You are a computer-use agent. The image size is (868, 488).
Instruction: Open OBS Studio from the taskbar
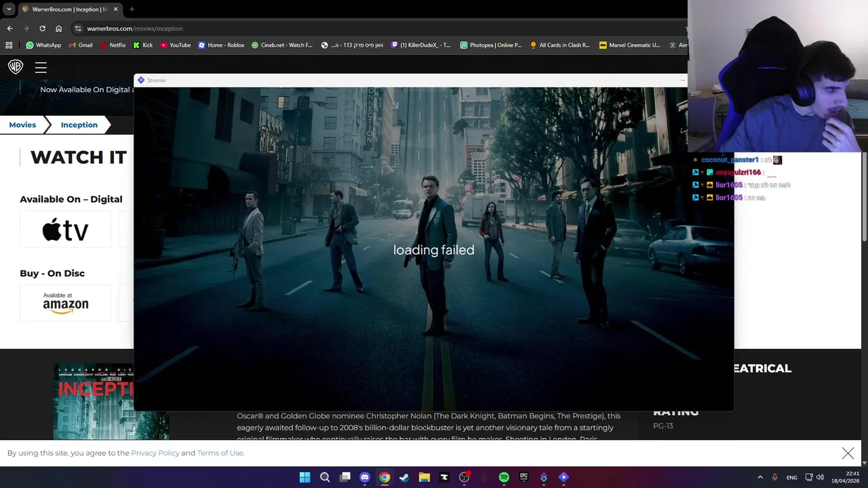pos(464,477)
